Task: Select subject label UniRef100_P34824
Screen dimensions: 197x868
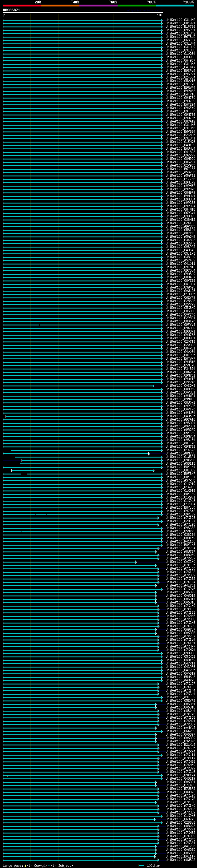Action: tap(180, 369)
